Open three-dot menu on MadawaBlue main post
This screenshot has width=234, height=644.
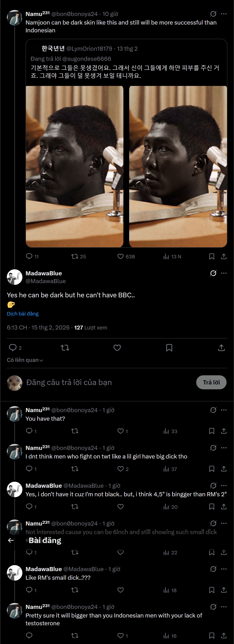(x=224, y=273)
